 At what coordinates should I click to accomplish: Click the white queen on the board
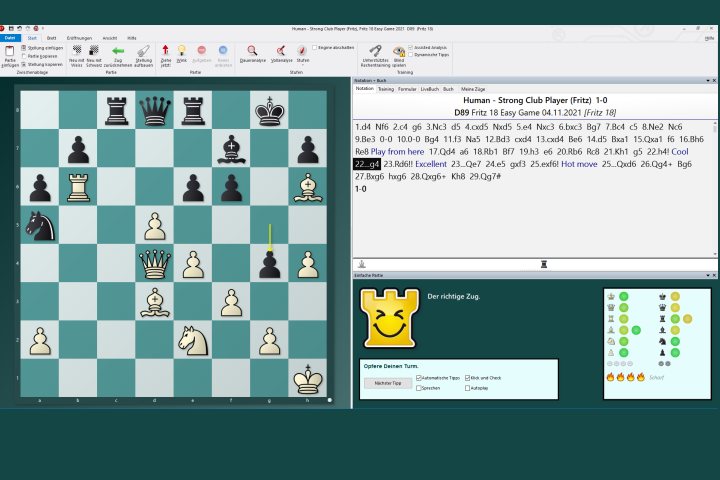pos(154,264)
